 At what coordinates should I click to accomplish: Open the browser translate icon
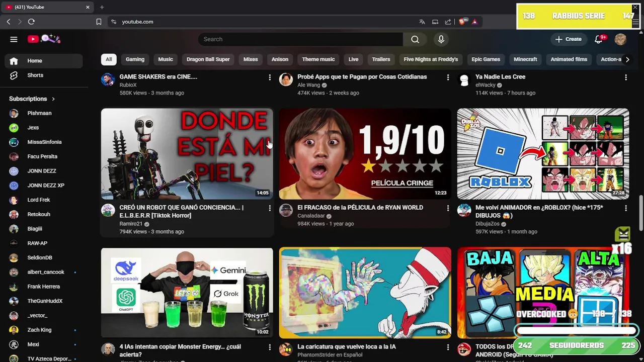(422, 22)
